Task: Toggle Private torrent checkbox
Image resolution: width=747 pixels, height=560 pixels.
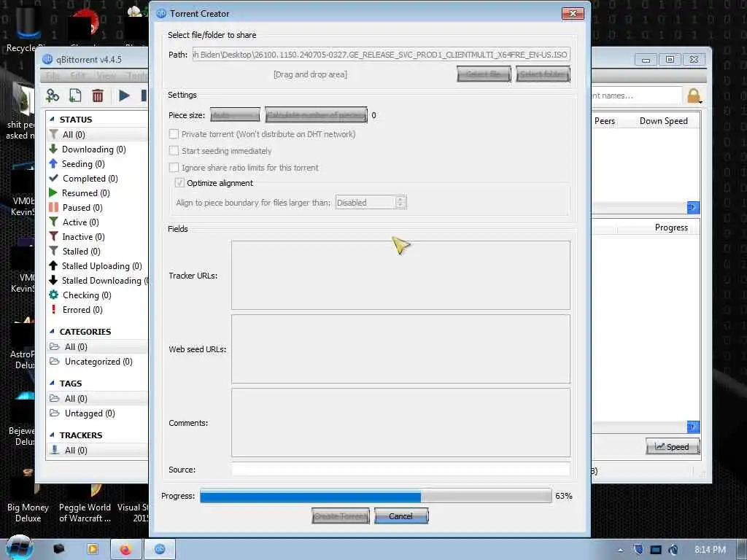Action: pyautogui.click(x=174, y=134)
